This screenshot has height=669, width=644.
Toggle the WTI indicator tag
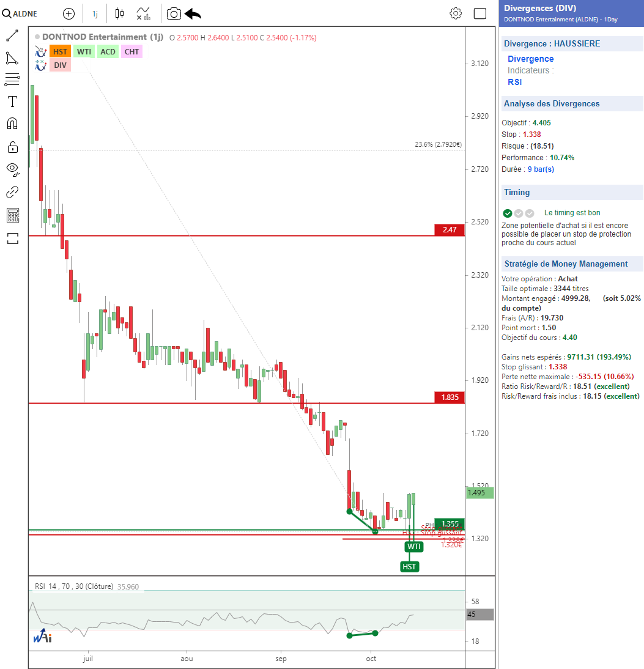84,51
